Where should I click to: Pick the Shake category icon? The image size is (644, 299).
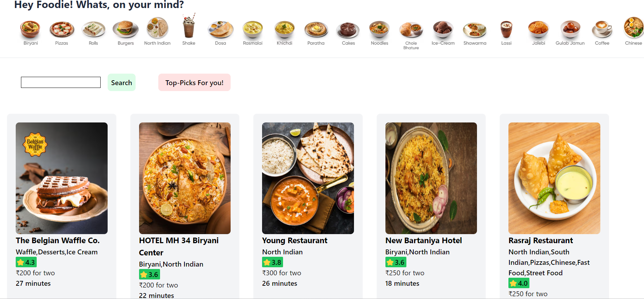[189, 26]
